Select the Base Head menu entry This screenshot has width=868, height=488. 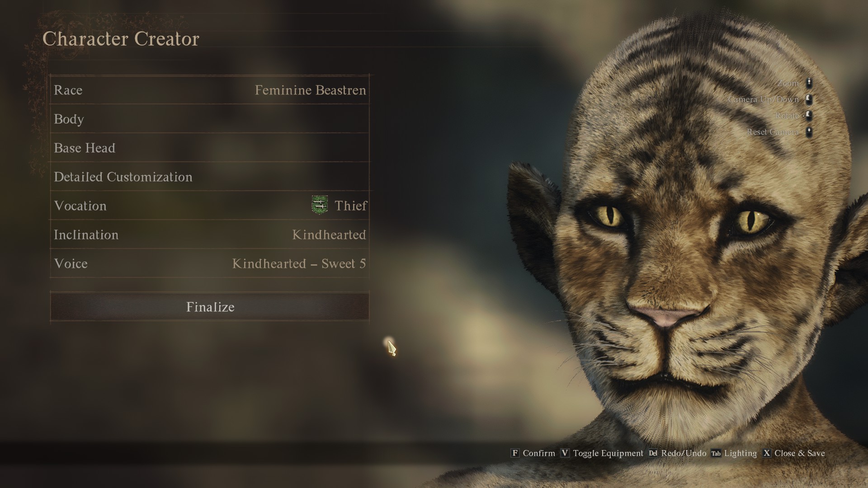pyautogui.click(x=210, y=148)
